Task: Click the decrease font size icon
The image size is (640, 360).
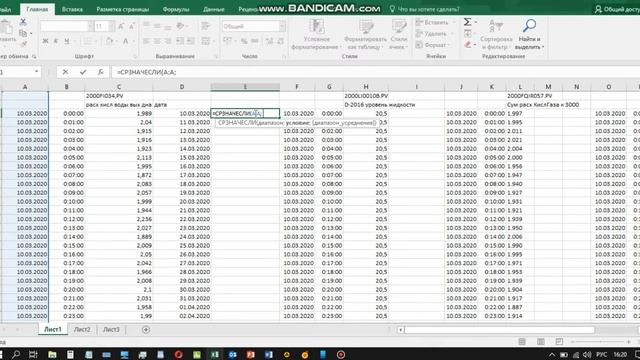Action: tap(132, 27)
